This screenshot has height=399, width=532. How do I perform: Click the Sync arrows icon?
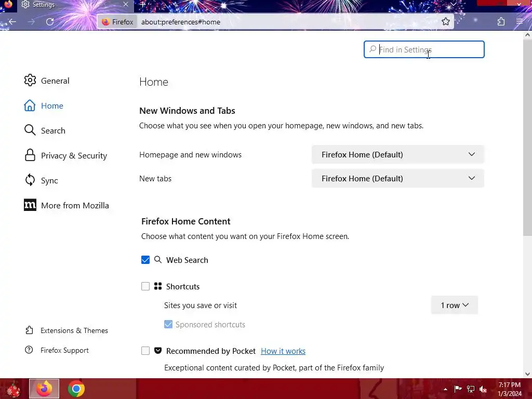(30, 180)
